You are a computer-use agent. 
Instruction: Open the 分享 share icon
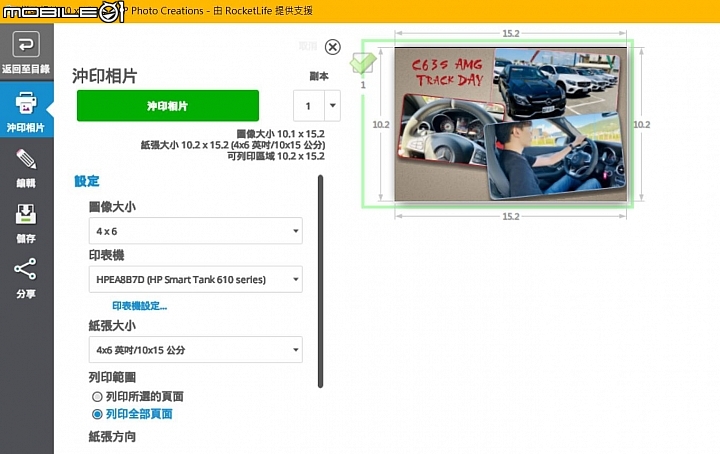coord(25,269)
